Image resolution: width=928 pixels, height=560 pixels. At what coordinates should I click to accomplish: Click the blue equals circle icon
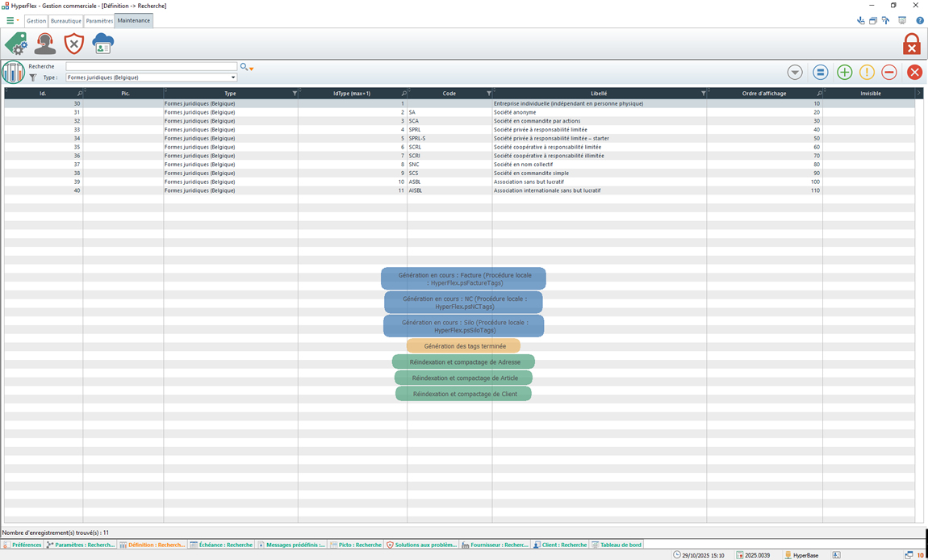coord(820,73)
